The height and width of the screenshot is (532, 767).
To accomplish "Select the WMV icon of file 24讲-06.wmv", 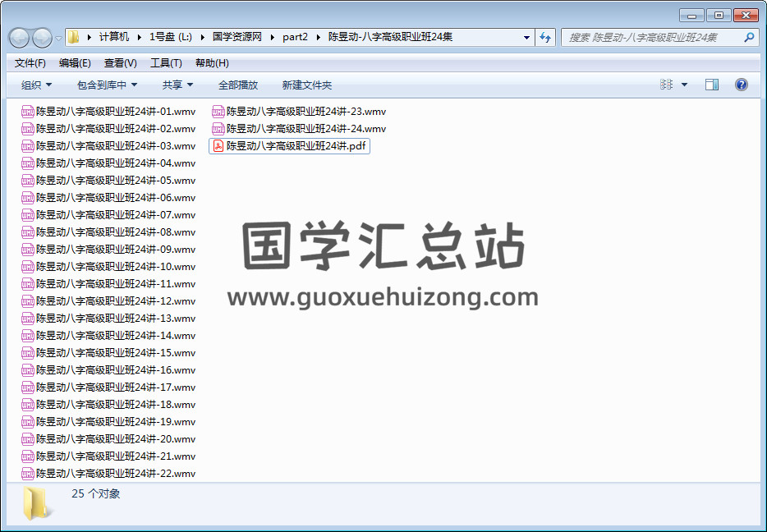I will (x=28, y=198).
